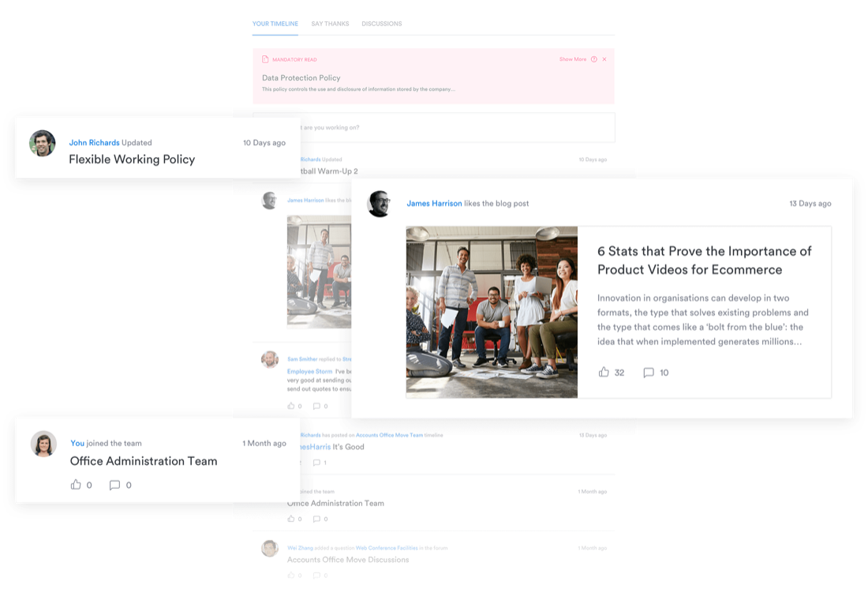Click Wei Zhang's avatar in the timeline
868x608 pixels.
pos(270,548)
